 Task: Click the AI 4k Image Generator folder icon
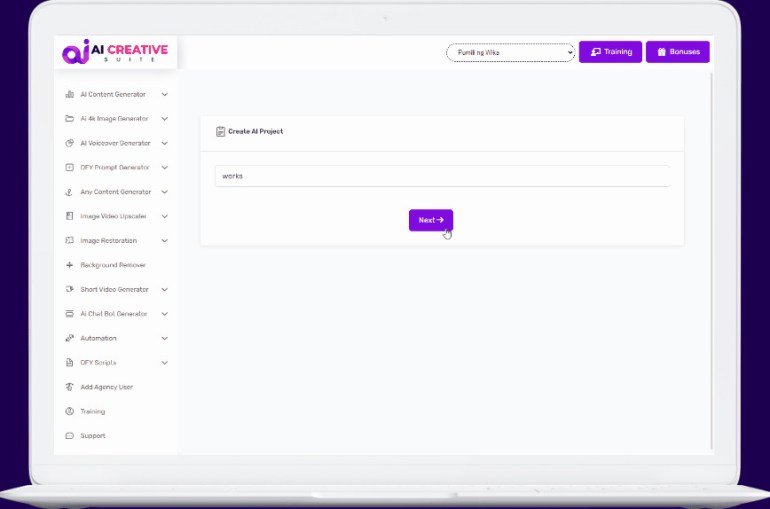click(x=70, y=119)
